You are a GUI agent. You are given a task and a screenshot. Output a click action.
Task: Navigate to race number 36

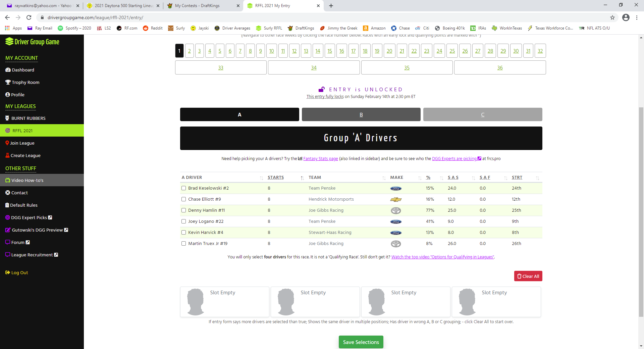click(x=500, y=68)
